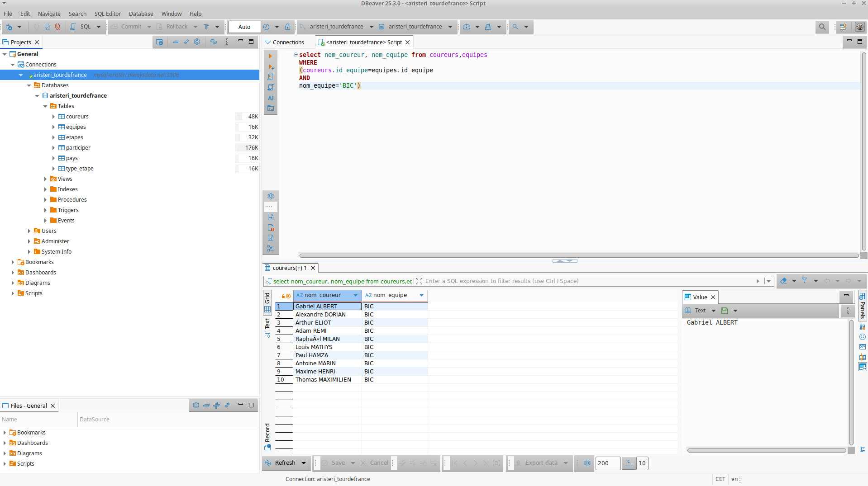
Task: Click the red disconnect plug icon
Action: tap(57, 27)
